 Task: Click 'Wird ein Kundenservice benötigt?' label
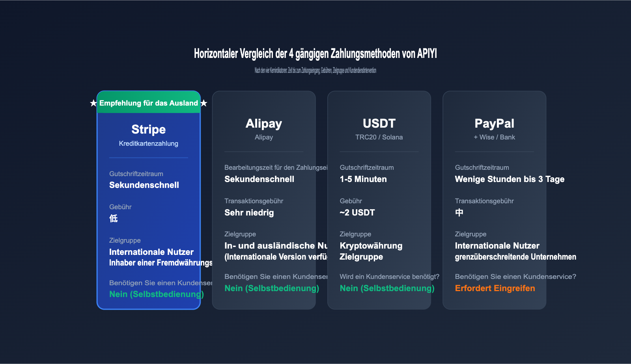coord(389,277)
